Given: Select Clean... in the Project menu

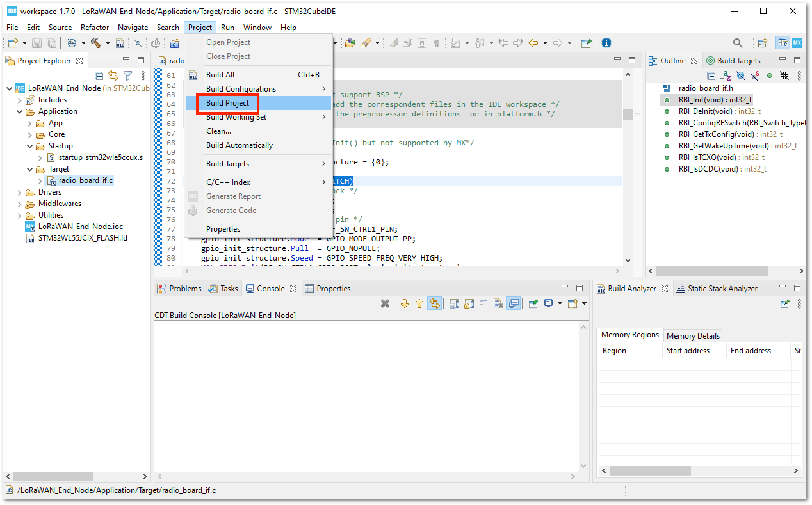Looking at the screenshot, I should [x=257, y=131].
